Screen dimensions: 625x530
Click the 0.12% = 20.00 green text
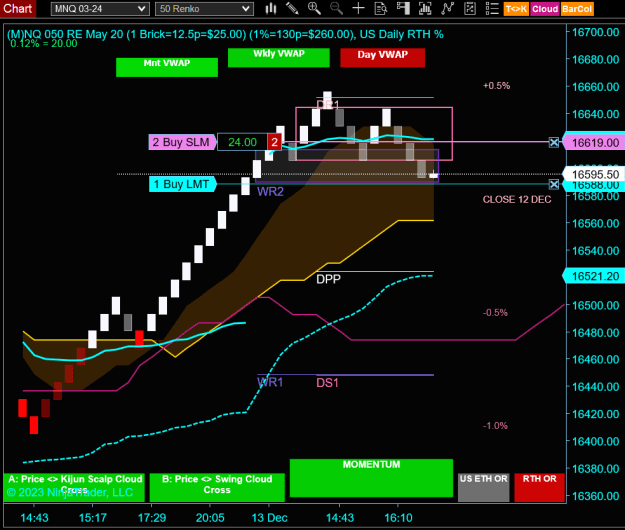[x=43, y=43]
